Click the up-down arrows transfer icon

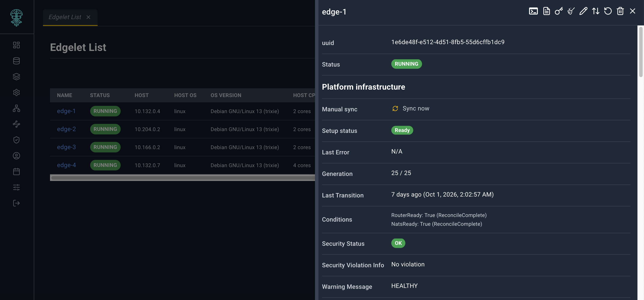pyautogui.click(x=596, y=11)
